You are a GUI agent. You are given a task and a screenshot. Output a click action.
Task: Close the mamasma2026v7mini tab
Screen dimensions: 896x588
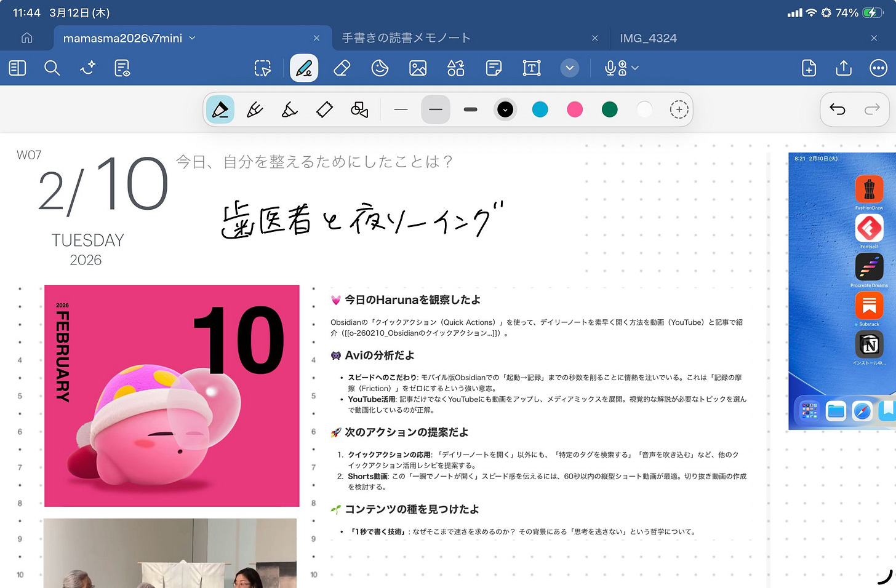click(316, 38)
